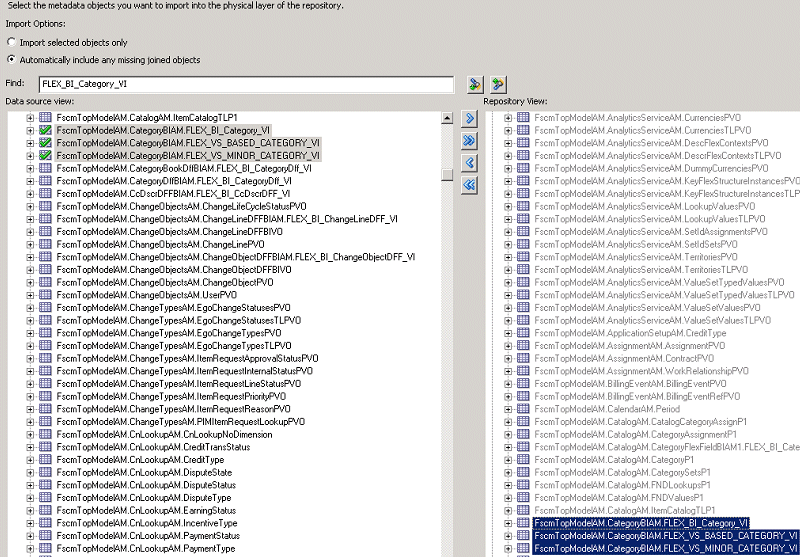800x557 pixels.
Task: Select CatalogAM.CategorySetsP1 in Repository View
Action: [622, 472]
